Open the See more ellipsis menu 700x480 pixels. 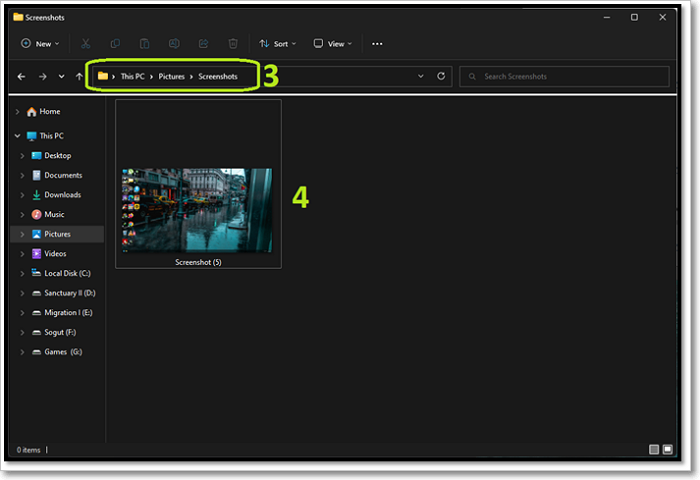pyautogui.click(x=377, y=44)
